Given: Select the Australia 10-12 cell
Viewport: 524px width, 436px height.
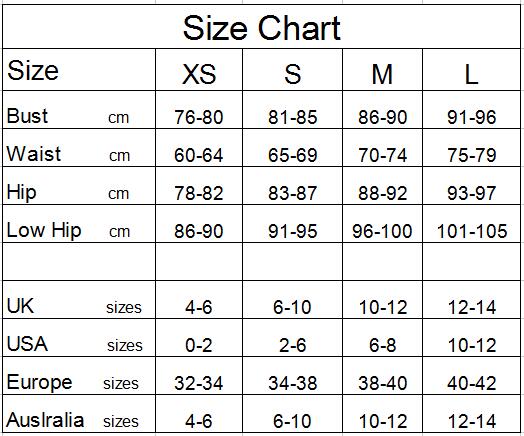Looking at the screenshot, I should pyautogui.click(x=382, y=414).
